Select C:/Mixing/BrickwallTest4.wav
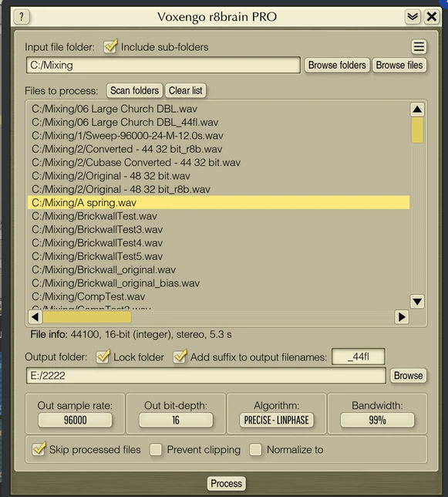Image resolution: width=448 pixels, height=497 pixels. click(218, 243)
